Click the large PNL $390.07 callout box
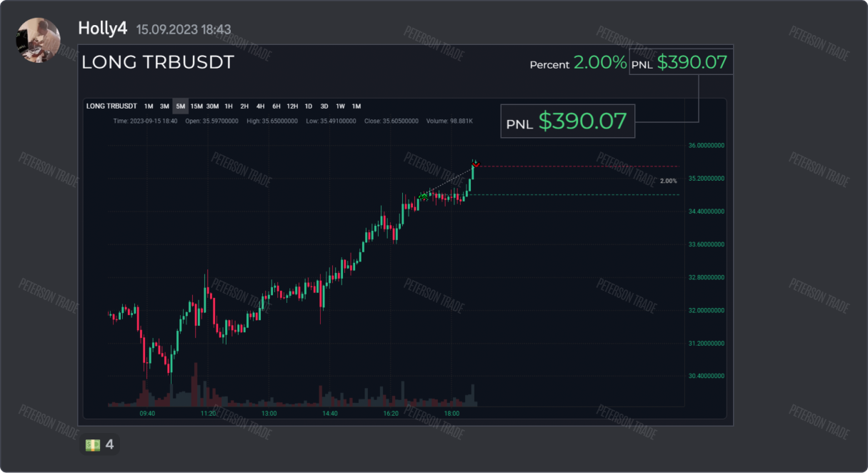 (567, 121)
